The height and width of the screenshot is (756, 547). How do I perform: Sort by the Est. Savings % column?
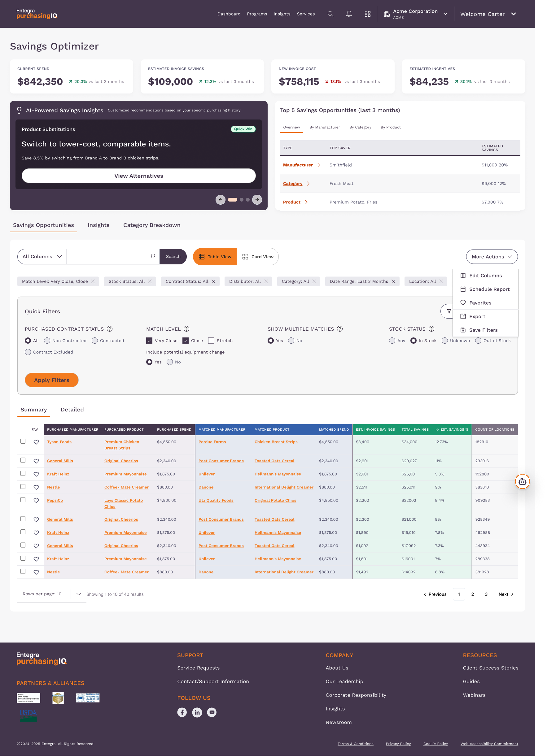point(452,430)
